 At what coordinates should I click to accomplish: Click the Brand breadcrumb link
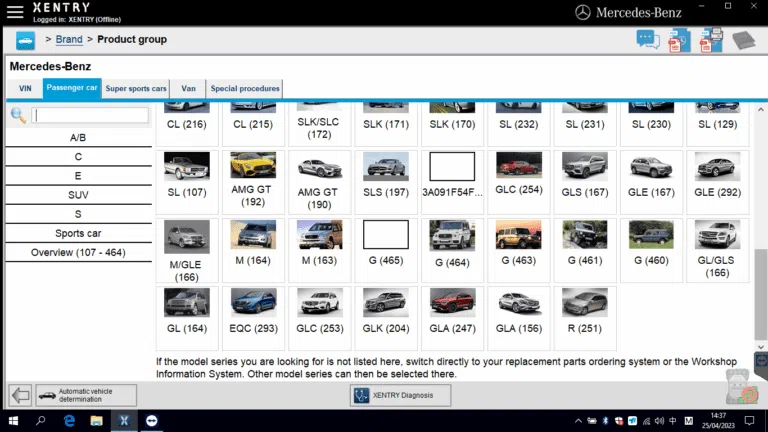69,39
